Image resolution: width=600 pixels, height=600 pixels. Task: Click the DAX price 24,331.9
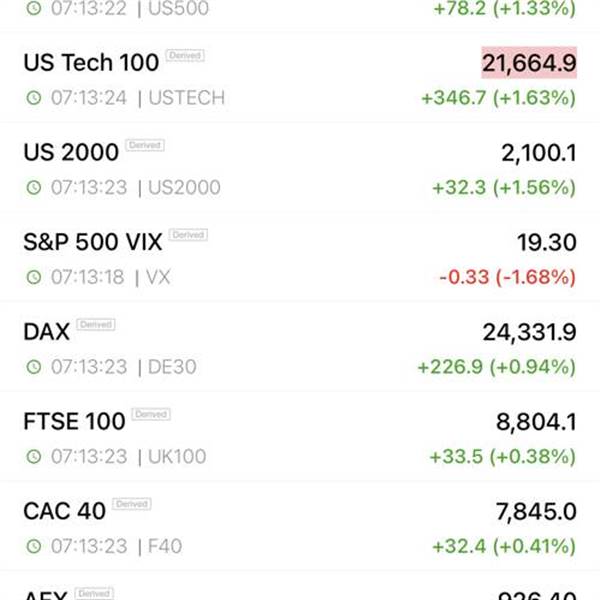[x=529, y=332]
